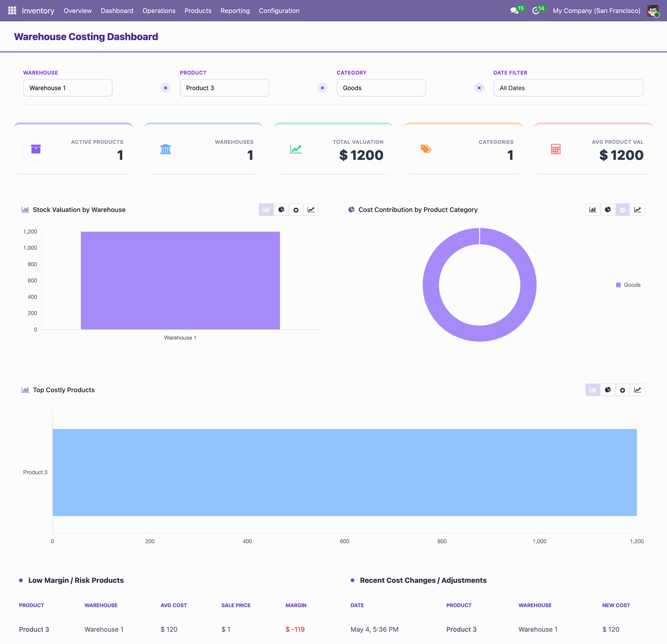Image resolution: width=667 pixels, height=644 pixels.
Task: Clear the Product filter with its x icon
Action: click(322, 88)
